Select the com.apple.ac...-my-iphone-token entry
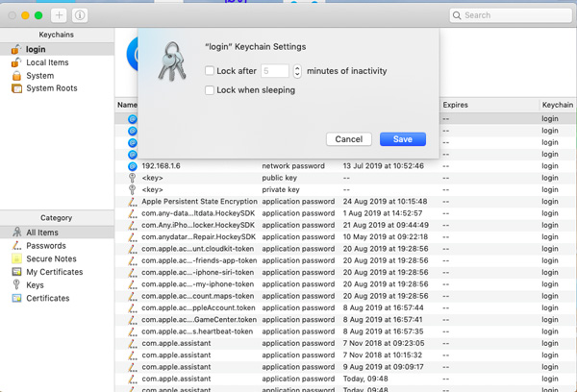577x392 pixels. click(x=346, y=284)
